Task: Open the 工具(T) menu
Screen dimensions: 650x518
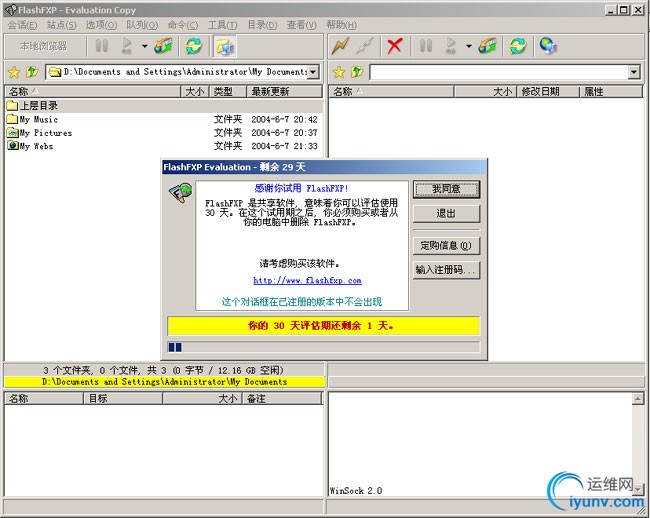Action: [222, 25]
